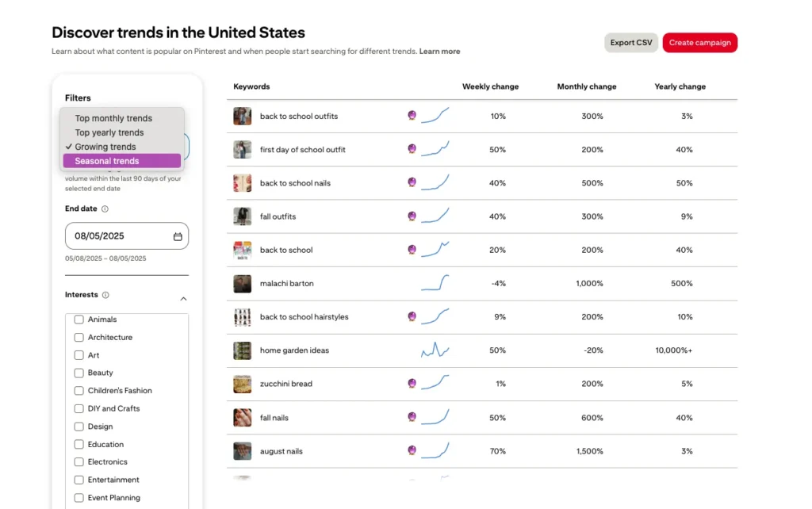Click the Export CSV button
Screen dimensions: 812x509
click(630, 43)
